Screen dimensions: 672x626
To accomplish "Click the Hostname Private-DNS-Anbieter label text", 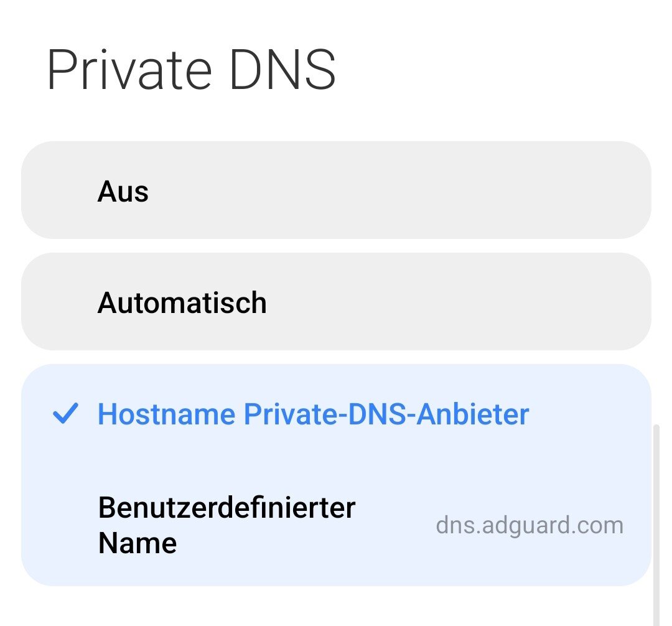I will [x=313, y=414].
